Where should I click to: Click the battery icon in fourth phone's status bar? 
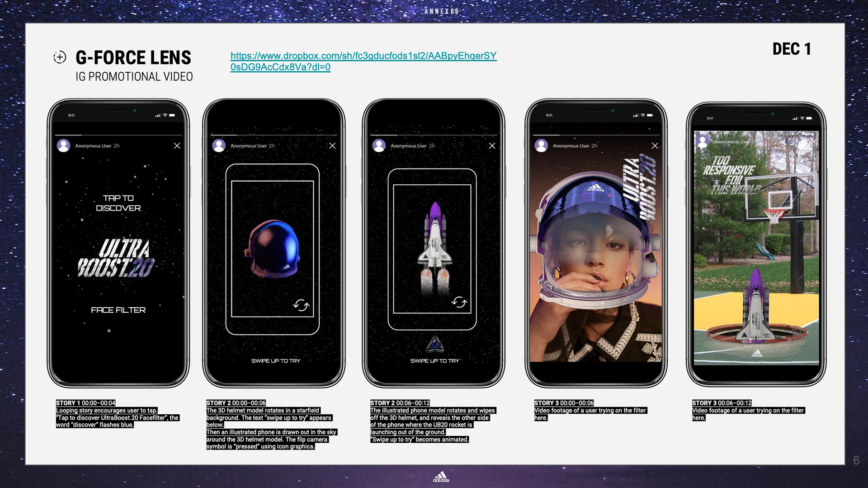coord(650,115)
